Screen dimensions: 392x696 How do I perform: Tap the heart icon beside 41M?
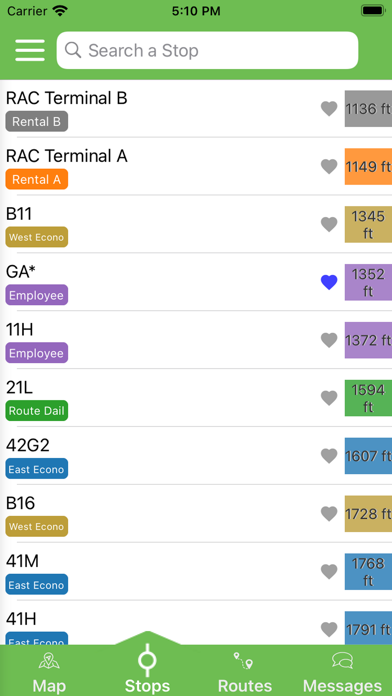click(329, 571)
